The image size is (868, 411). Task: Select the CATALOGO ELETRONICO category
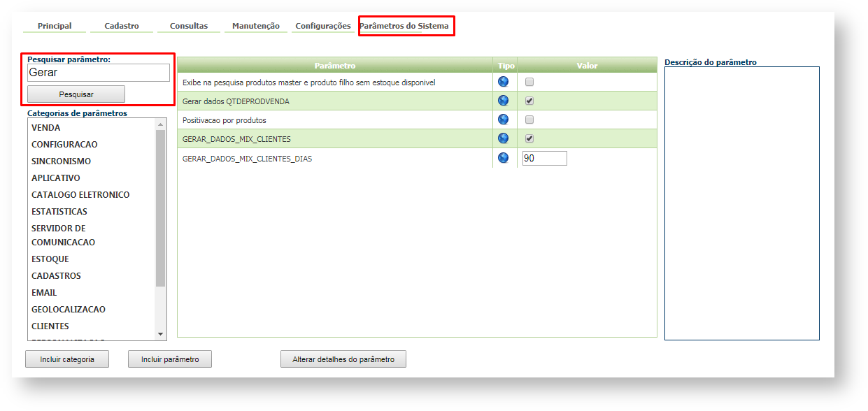click(x=80, y=195)
